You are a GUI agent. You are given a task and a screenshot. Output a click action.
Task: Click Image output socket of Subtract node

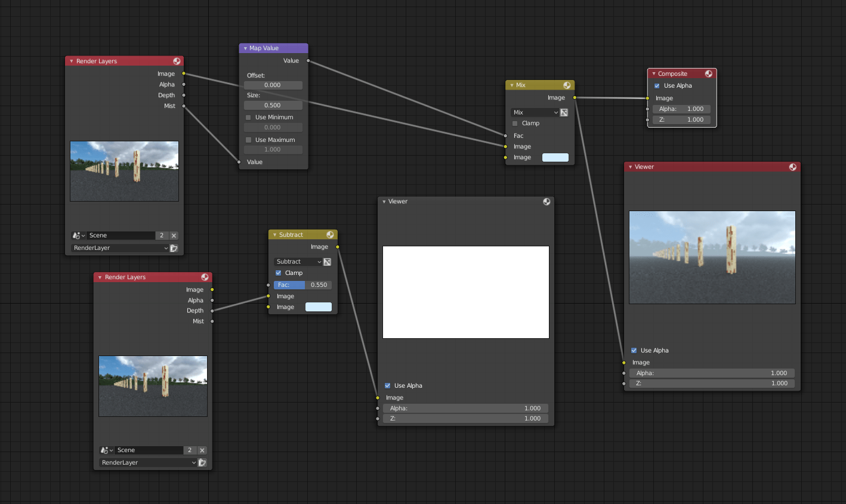338,247
